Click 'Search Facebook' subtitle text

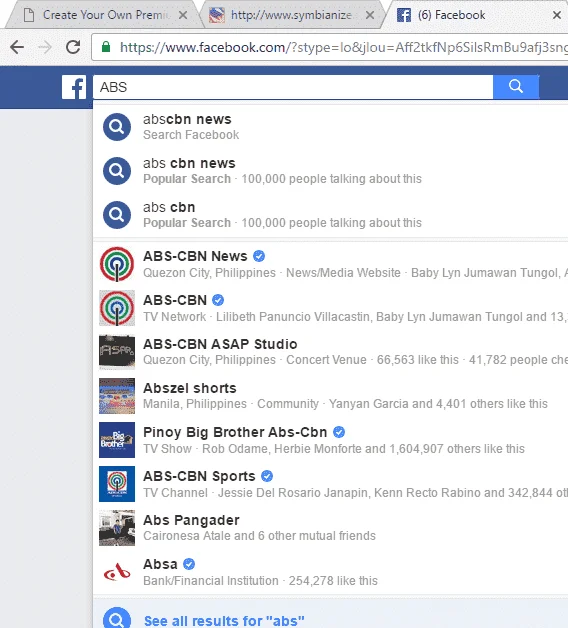click(191, 135)
